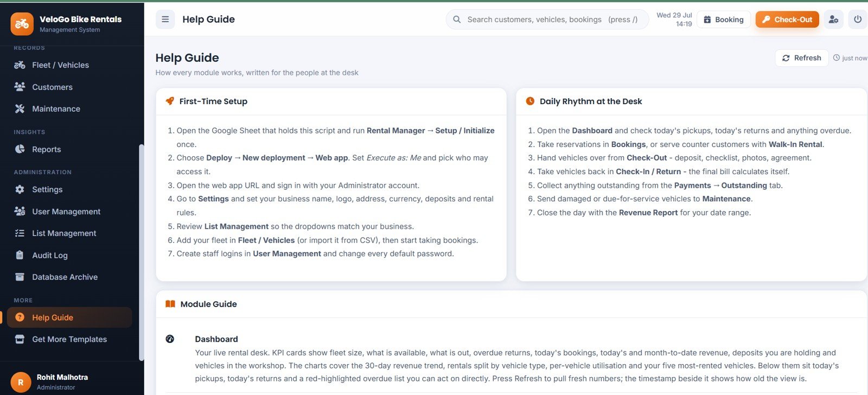The width and height of the screenshot is (868, 395).
Task: Focus the search customers, vehicles, bookings field
Action: [x=547, y=20]
